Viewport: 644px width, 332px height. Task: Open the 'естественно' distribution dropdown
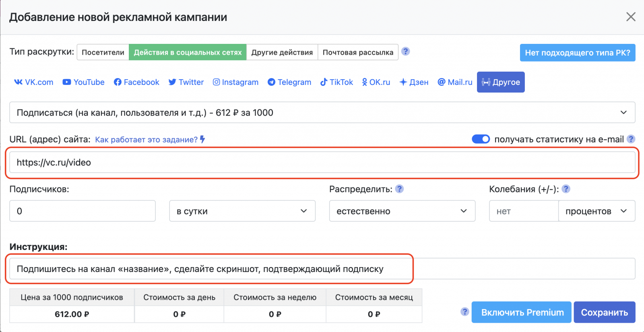point(402,211)
